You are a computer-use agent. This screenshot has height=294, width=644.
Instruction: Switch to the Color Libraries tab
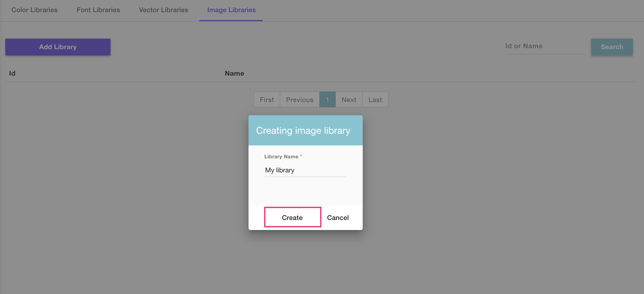coord(34,10)
